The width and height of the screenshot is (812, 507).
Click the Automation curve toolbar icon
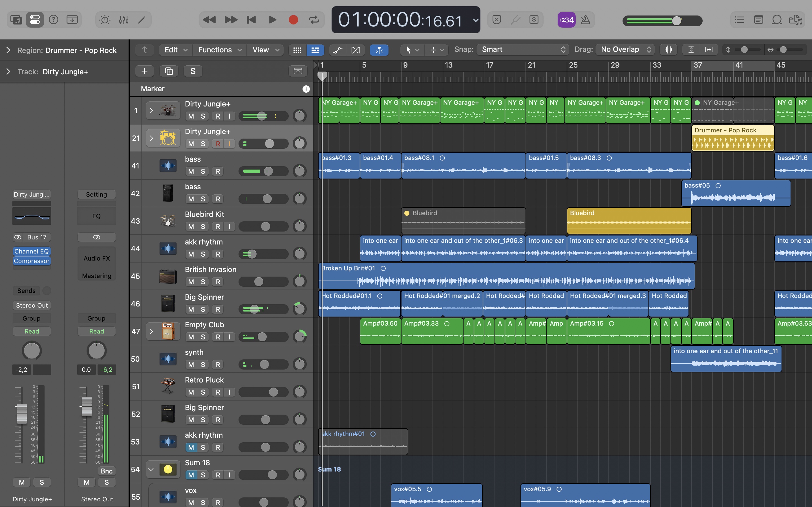pos(337,50)
